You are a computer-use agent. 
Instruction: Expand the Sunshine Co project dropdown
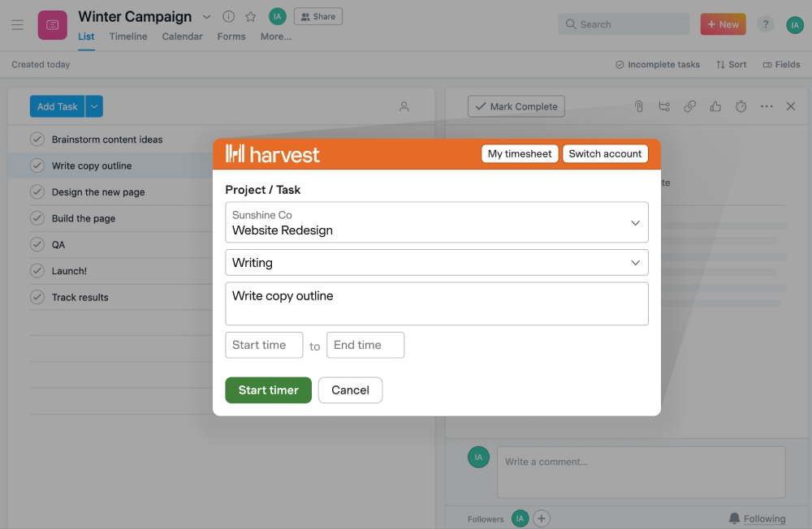coord(637,221)
